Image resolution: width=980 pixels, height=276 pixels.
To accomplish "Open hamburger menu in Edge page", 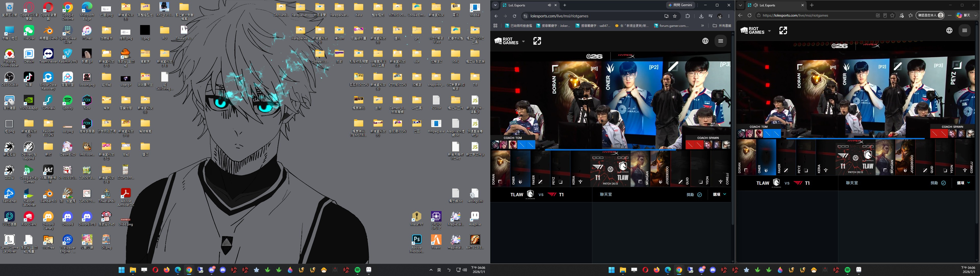I will (964, 30).
